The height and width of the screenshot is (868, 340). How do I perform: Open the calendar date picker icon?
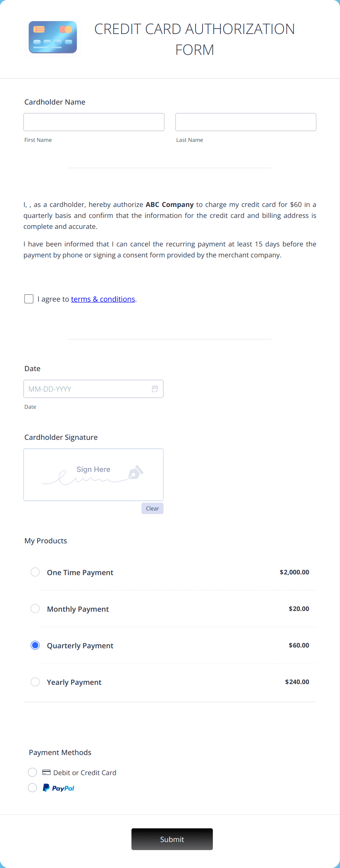click(155, 389)
